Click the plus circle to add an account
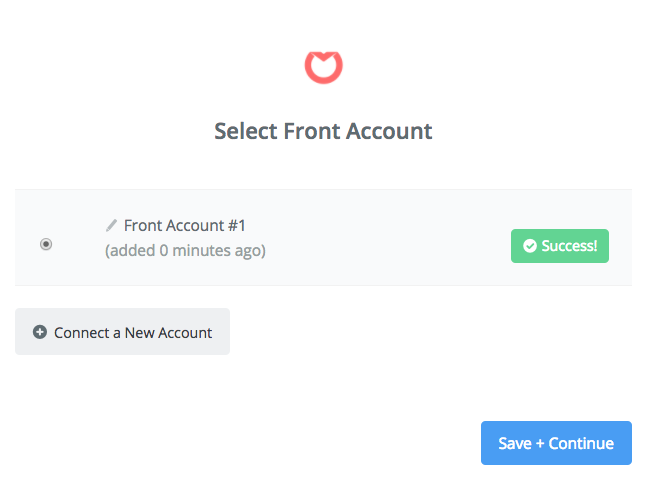This screenshot has height=500, width=649. [40, 332]
